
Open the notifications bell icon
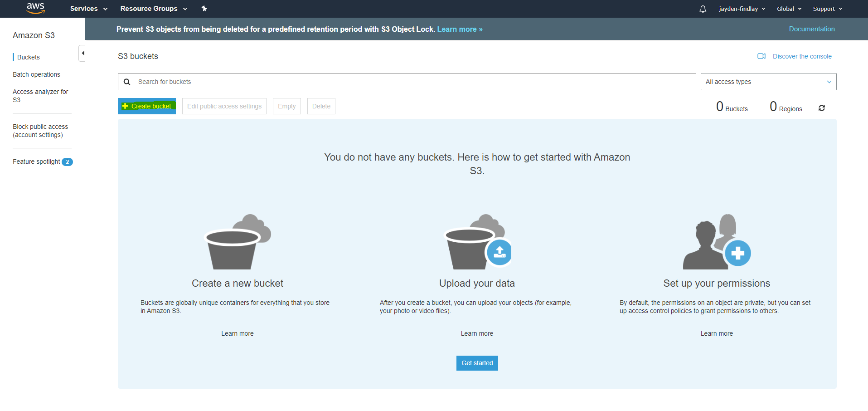(x=702, y=9)
